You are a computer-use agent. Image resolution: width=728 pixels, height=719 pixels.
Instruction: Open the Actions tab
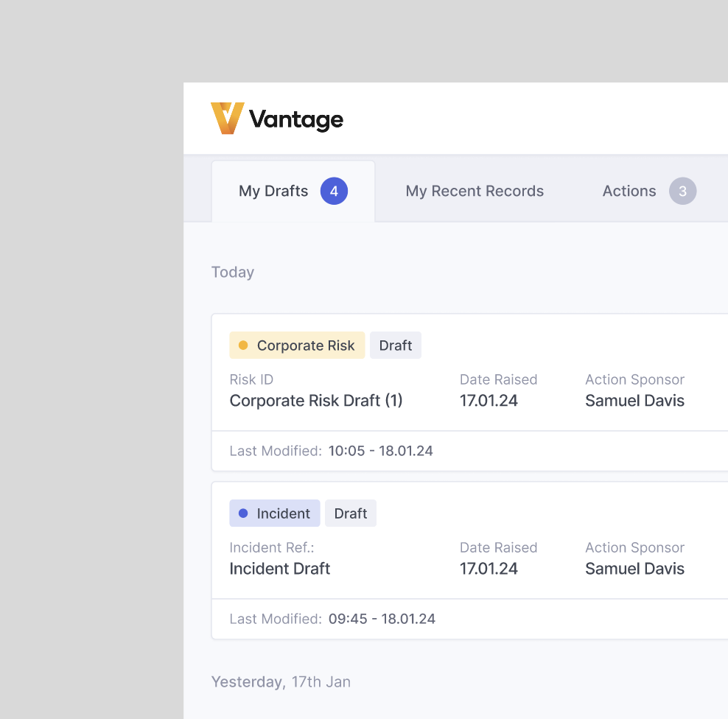point(629,192)
